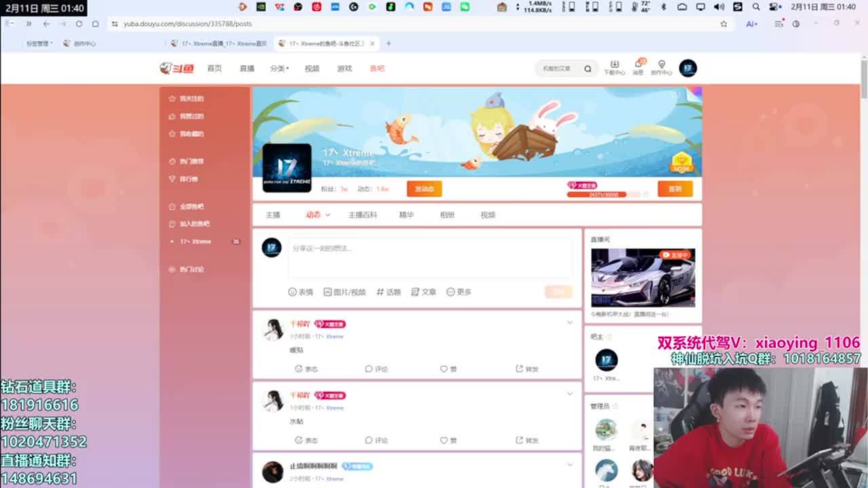Like the second post (水贴)
Image resolution: width=868 pixels, height=488 pixels.
coord(444,441)
